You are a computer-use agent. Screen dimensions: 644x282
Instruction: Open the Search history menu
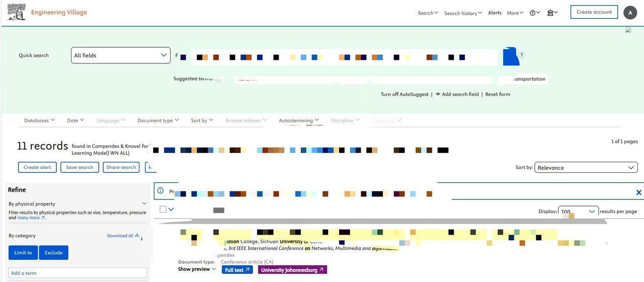tap(463, 13)
